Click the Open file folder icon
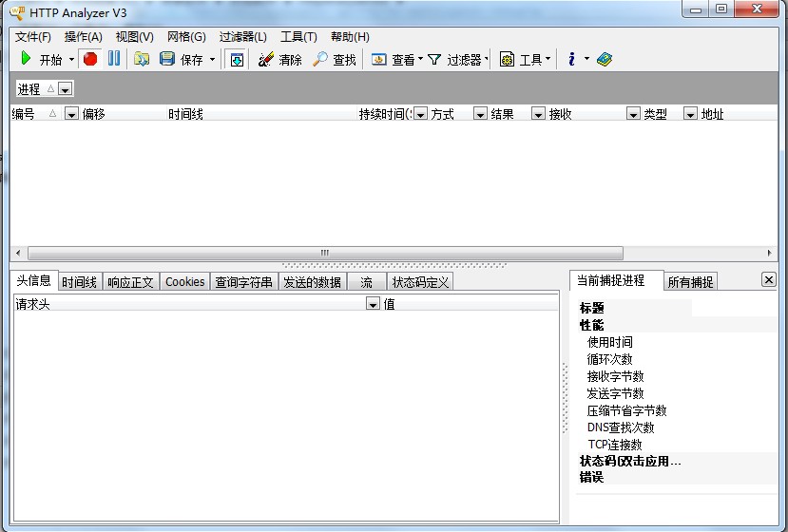Screen dimensions: 788x532 pos(142,59)
